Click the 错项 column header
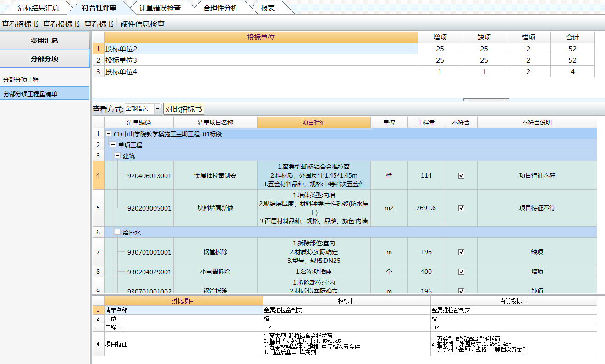Viewport: 605px width, 364px height. click(x=528, y=38)
